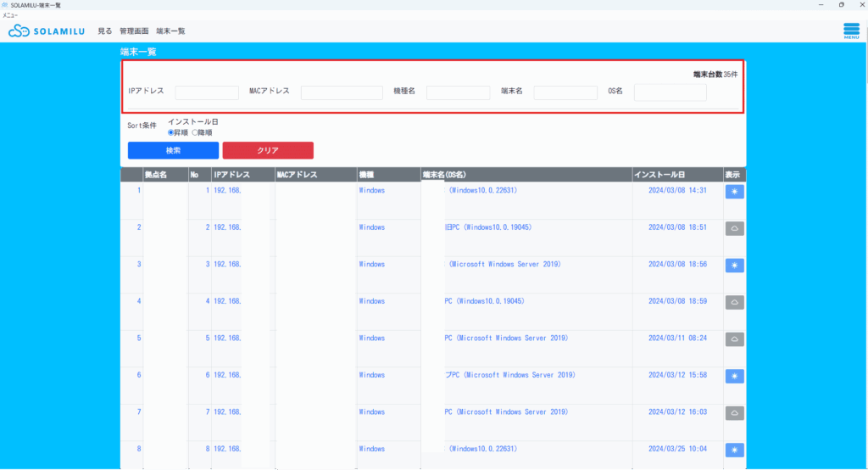
Task: Restore down the application window
Action: coord(842,4)
